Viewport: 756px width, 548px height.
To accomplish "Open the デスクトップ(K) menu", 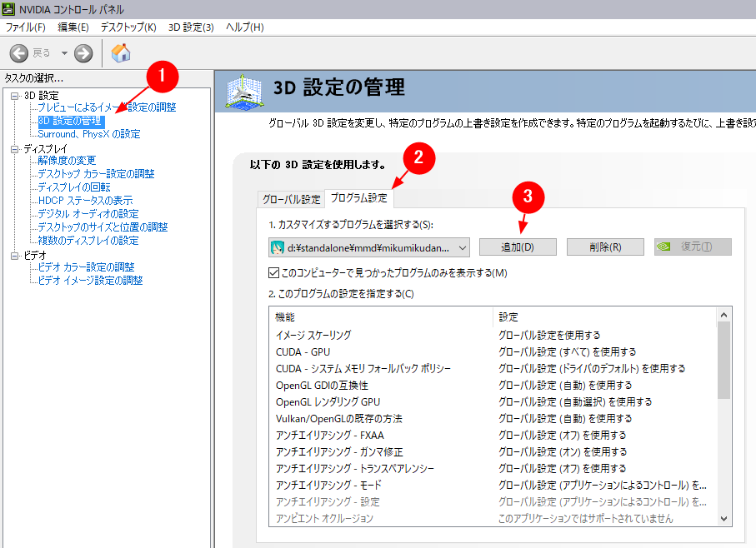I will [128, 27].
